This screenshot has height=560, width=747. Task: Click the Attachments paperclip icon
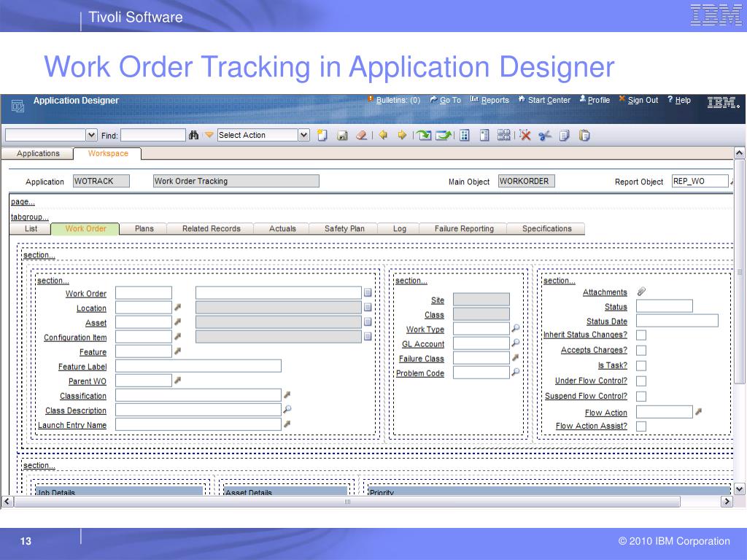tap(642, 292)
